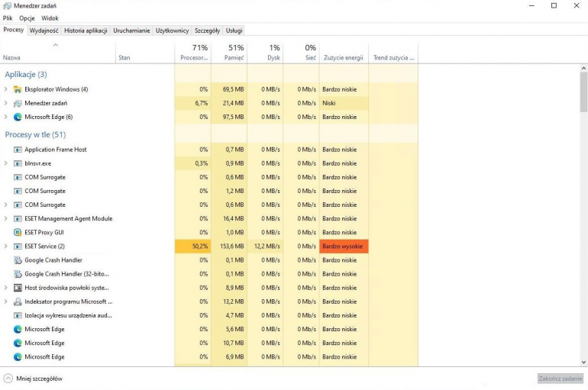The width and height of the screenshot is (588, 390).
Task: Open the Plik menu
Action: pos(8,18)
